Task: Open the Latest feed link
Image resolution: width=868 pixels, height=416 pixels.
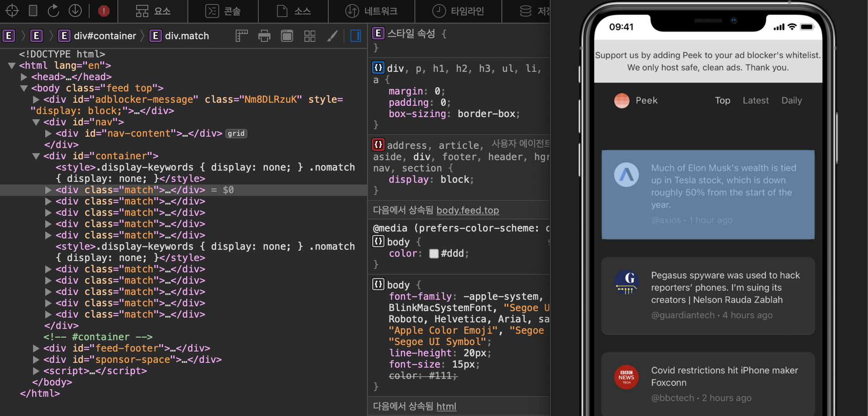Action: 755,100
